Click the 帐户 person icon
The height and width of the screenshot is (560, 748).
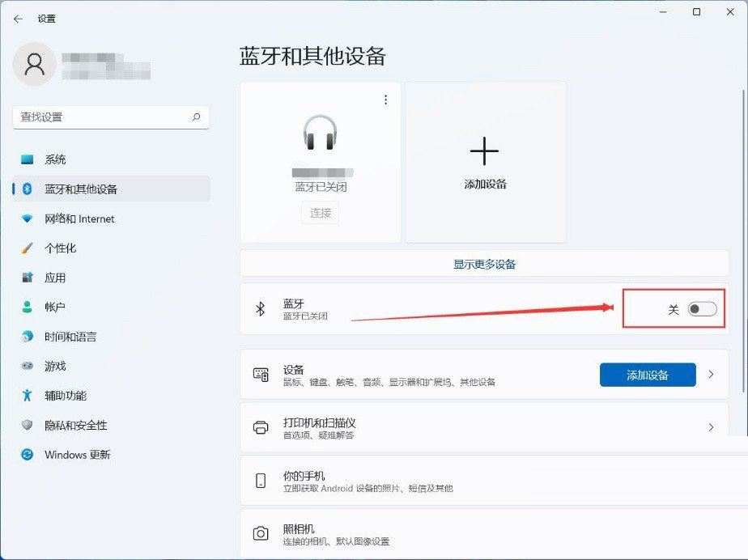tap(28, 307)
